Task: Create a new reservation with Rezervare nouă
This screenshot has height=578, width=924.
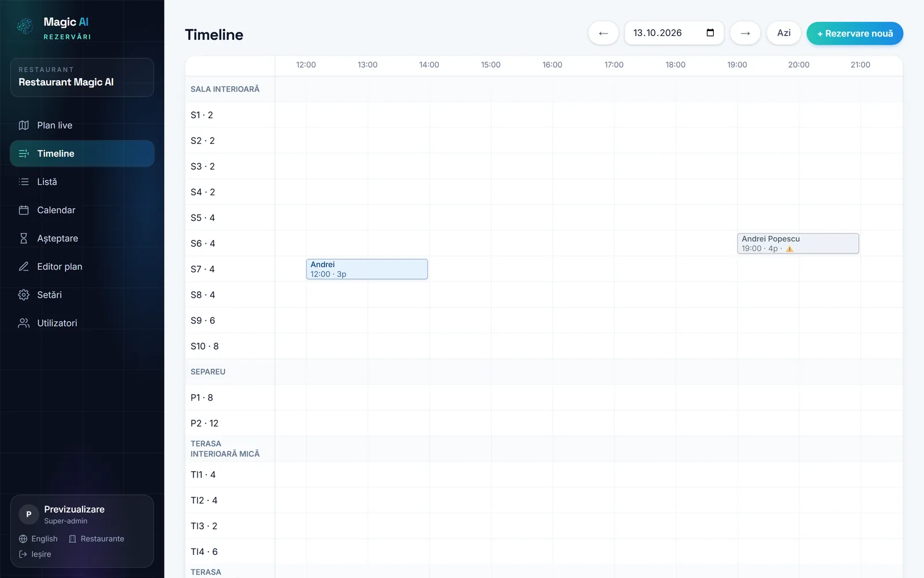Action: pos(855,34)
